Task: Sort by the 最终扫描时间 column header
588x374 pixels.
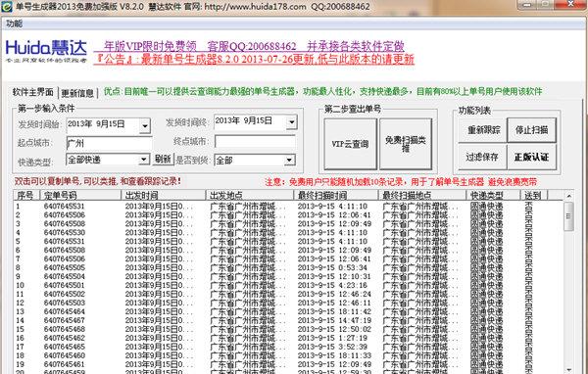Action: click(336, 195)
